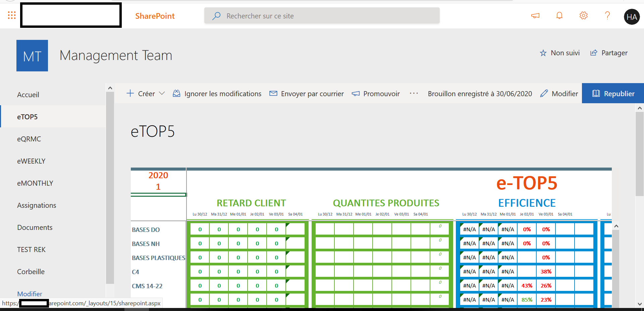Image resolution: width=644 pixels, height=311 pixels.
Task: Click Modifier link under the navigation
Action: [x=30, y=294]
